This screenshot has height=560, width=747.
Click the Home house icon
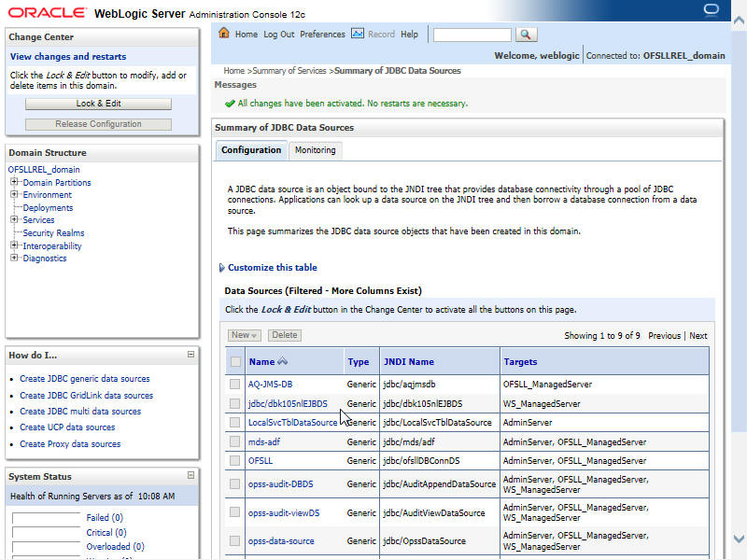(x=224, y=33)
